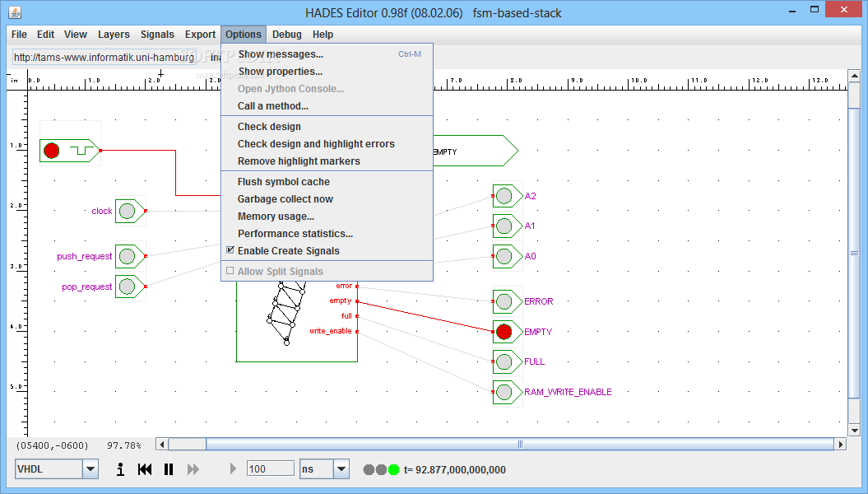
Task: Click the ERROR output indicator
Action: tap(504, 301)
